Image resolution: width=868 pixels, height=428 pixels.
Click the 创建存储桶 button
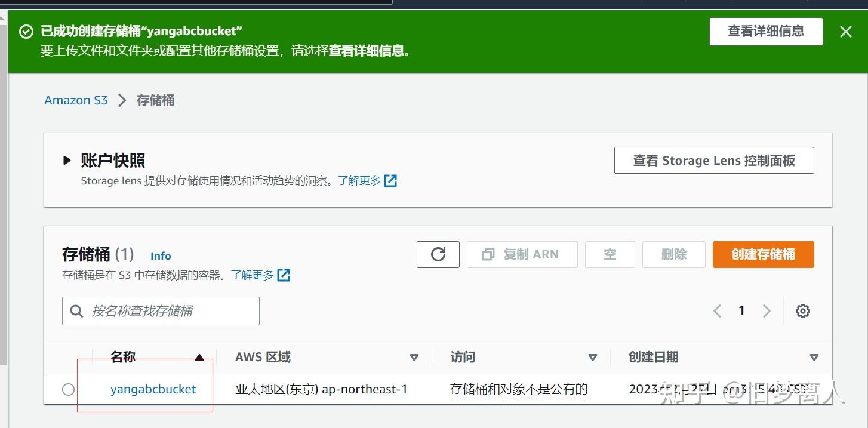pyautogui.click(x=764, y=254)
